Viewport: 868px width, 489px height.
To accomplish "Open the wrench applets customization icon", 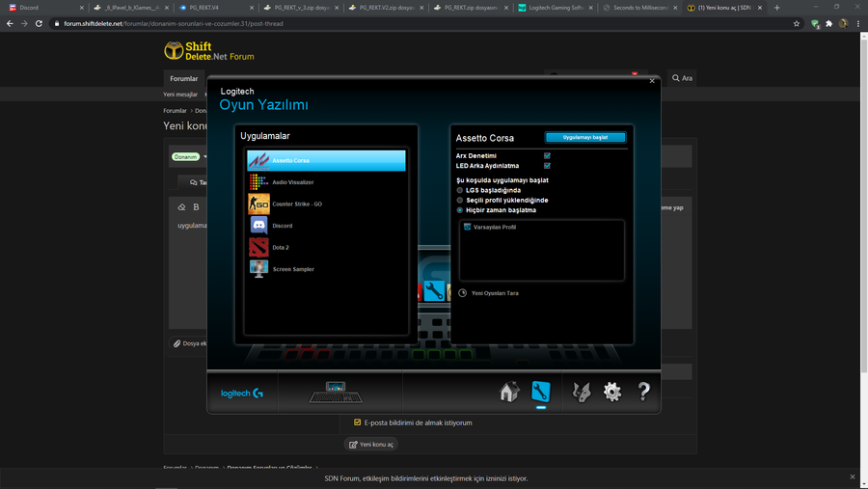I will pyautogui.click(x=541, y=391).
